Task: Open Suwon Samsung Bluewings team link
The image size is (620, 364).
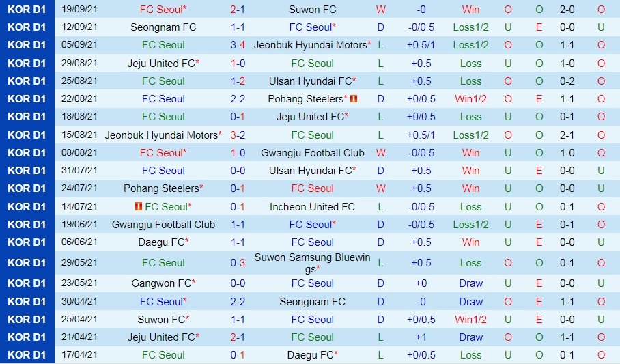Action: 312,262
